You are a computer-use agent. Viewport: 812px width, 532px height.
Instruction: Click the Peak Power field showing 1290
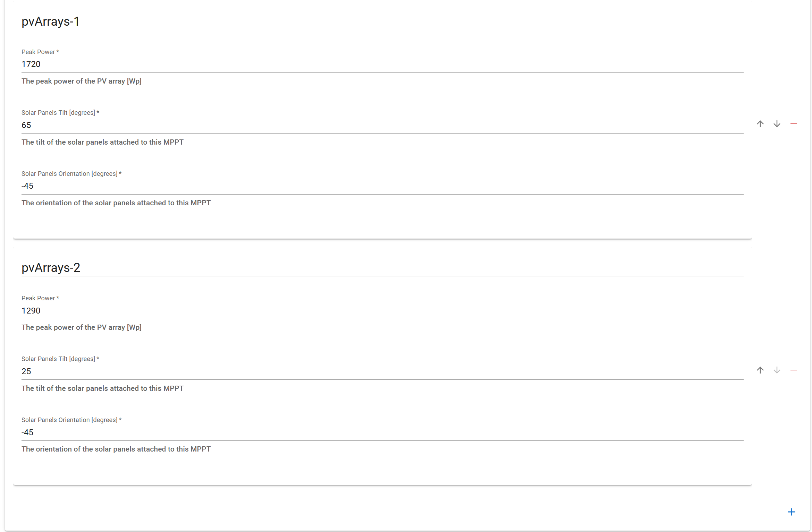[x=382, y=311]
